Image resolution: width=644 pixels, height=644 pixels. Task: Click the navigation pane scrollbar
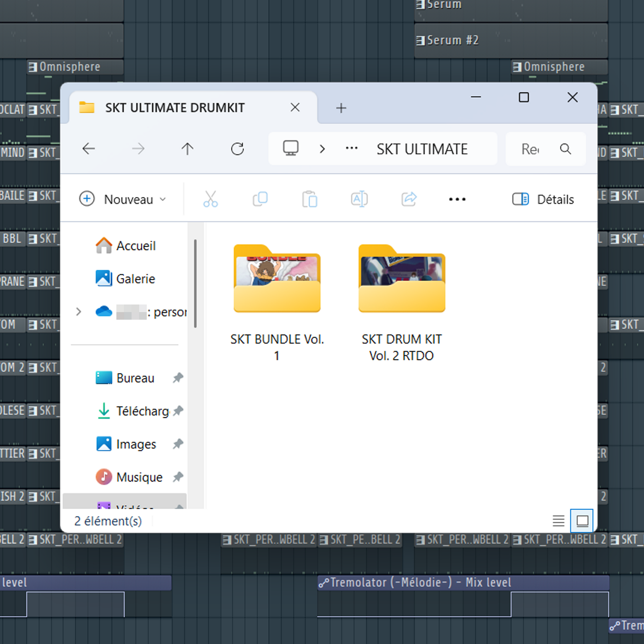tap(195, 283)
